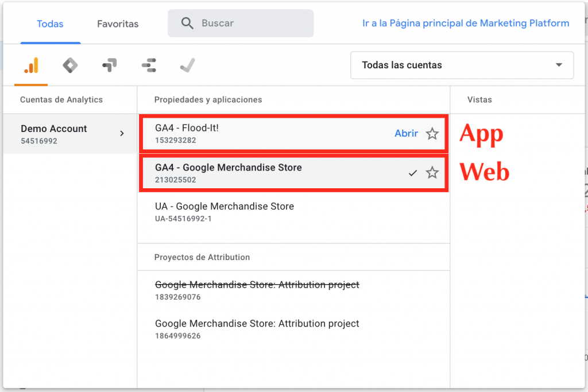Image resolution: width=588 pixels, height=392 pixels.
Task: Star GA4 - Flood-It! as favorite
Action: 432,133
